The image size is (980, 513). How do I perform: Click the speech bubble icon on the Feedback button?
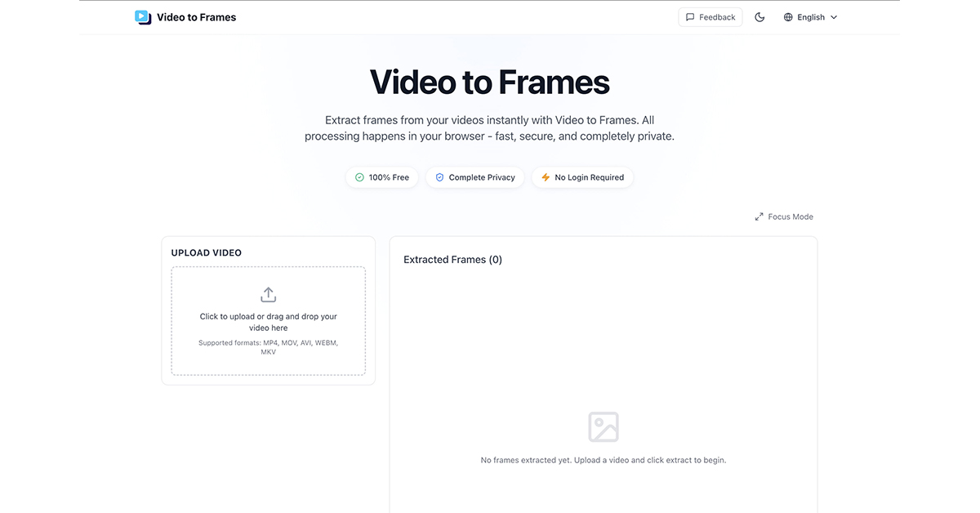(x=690, y=16)
